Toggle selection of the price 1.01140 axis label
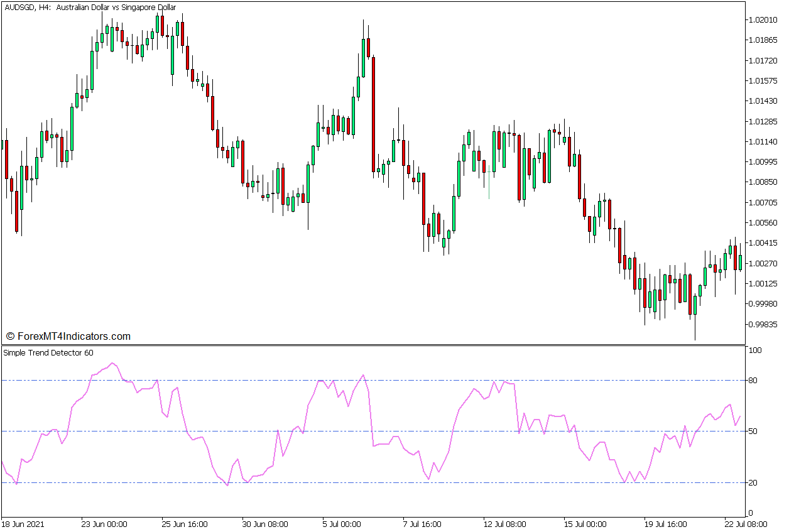 tap(762, 143)
